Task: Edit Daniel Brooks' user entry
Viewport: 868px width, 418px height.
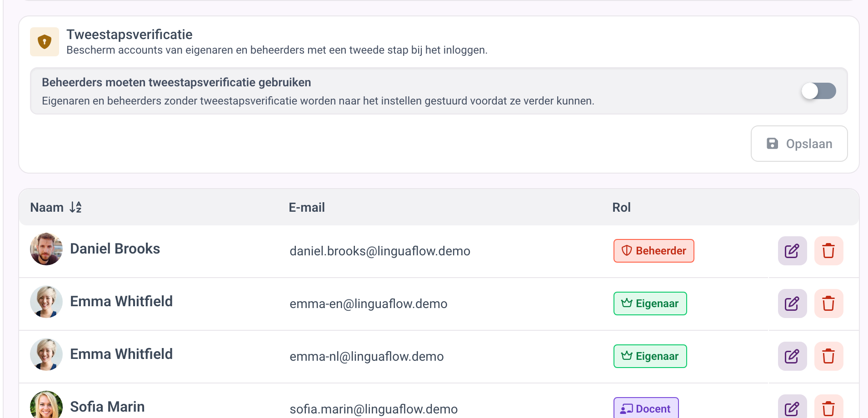Action: click(792, 251)
